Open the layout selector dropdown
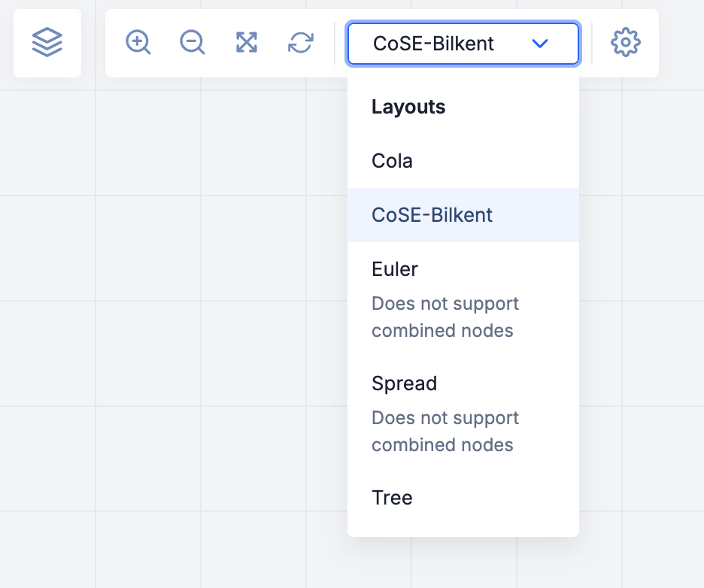Image resolution: width=704 pixels, height=588 pixels. pyautogui.click(x=463, y=44)
